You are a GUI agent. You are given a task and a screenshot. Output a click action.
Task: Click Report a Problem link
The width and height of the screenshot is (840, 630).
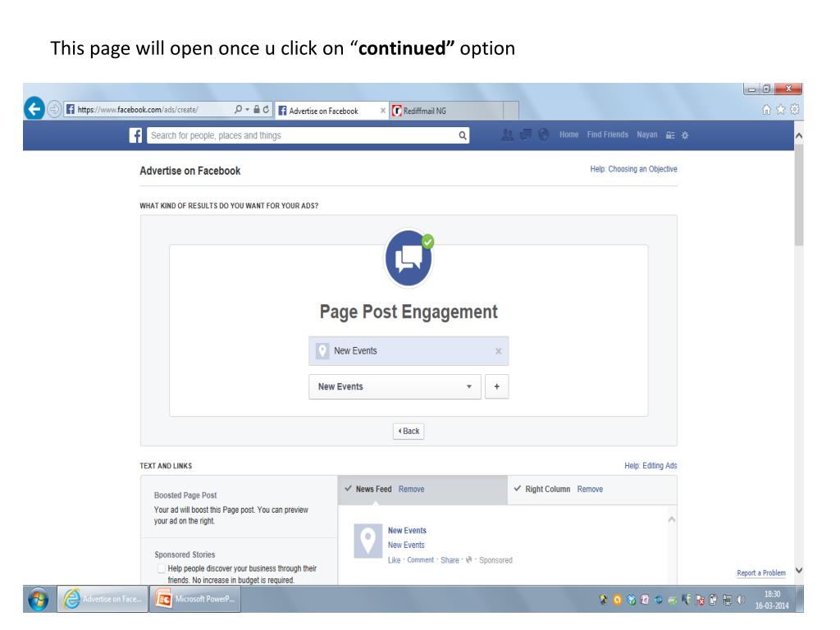(761, 573)
